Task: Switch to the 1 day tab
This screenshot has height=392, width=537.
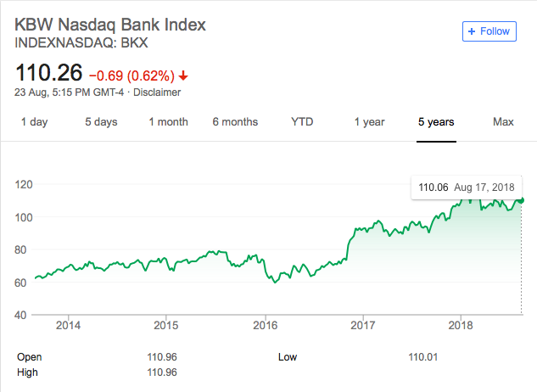Action: coord(34,122)
